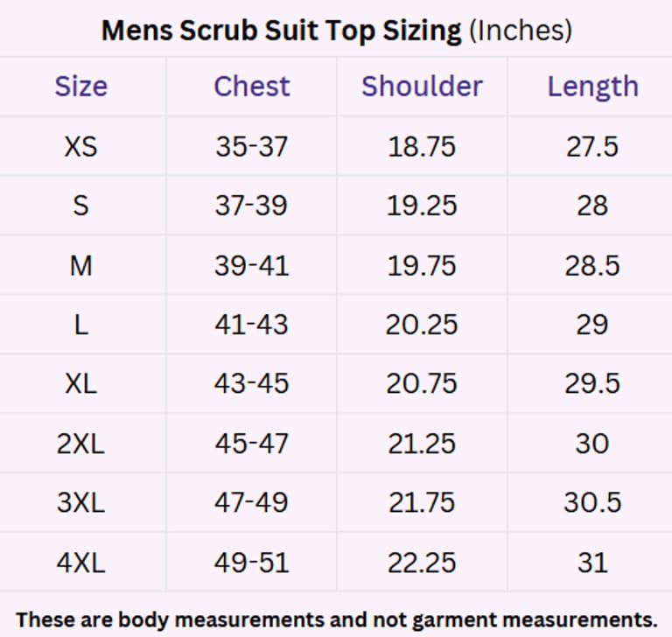Click shoulder value 19.75
The image size is (672, 637).
[x=422, y=265]
